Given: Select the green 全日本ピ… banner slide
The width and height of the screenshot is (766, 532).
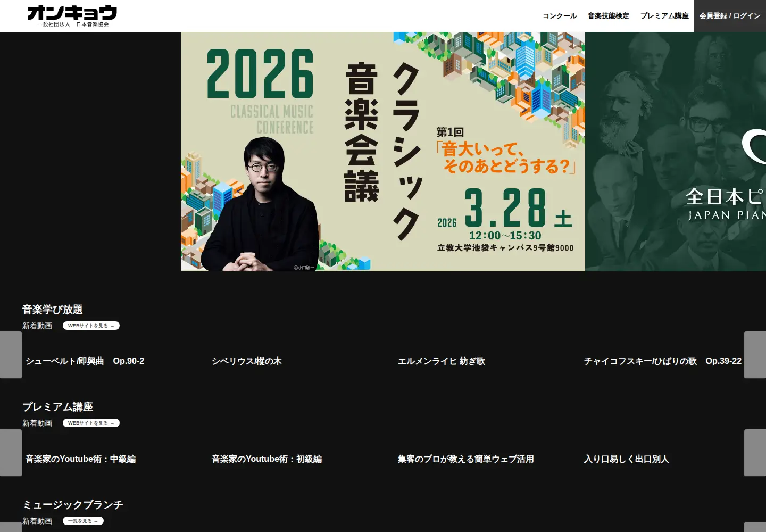Looking at the screenshot, I should [x=676, y=152].
